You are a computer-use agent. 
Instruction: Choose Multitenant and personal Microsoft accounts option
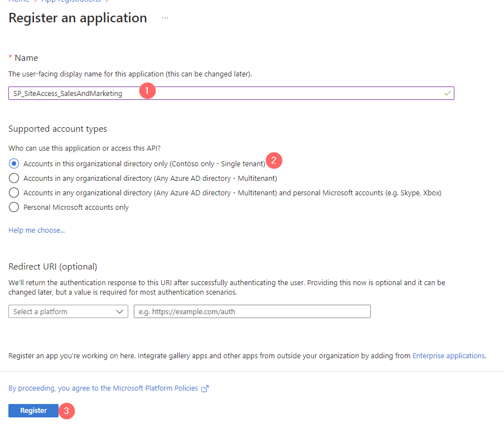[14, 193]
